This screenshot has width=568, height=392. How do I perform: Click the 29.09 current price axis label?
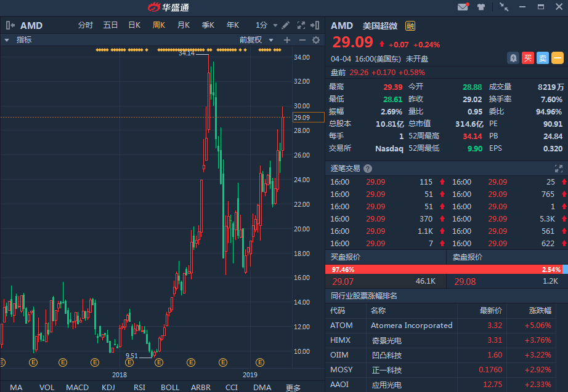[308, 118]
